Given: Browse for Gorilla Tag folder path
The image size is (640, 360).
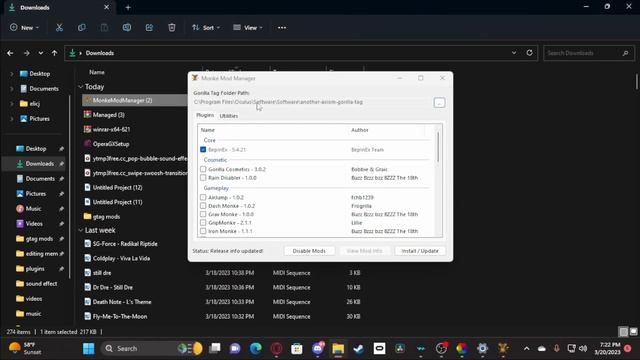Looking at the screenshot, I should pyautogui.click(x=439, y=103).
